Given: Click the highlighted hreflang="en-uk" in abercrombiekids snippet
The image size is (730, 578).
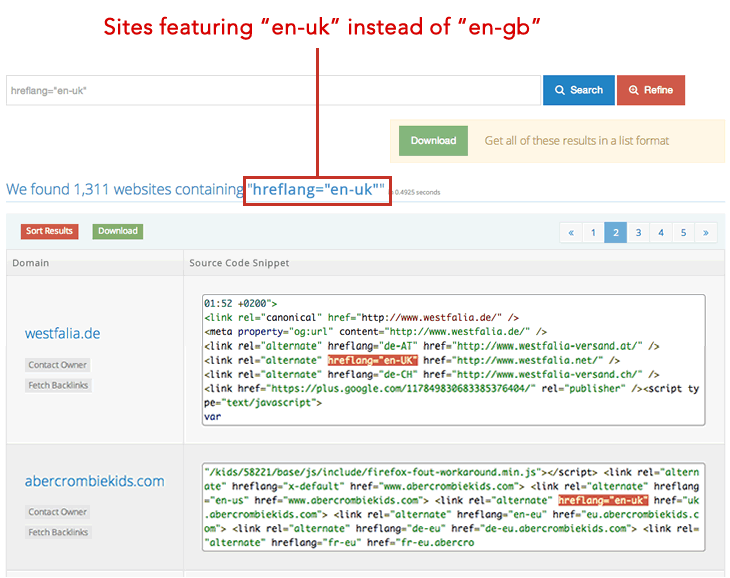Looking at the screenshot, I should tap(603, 500).
